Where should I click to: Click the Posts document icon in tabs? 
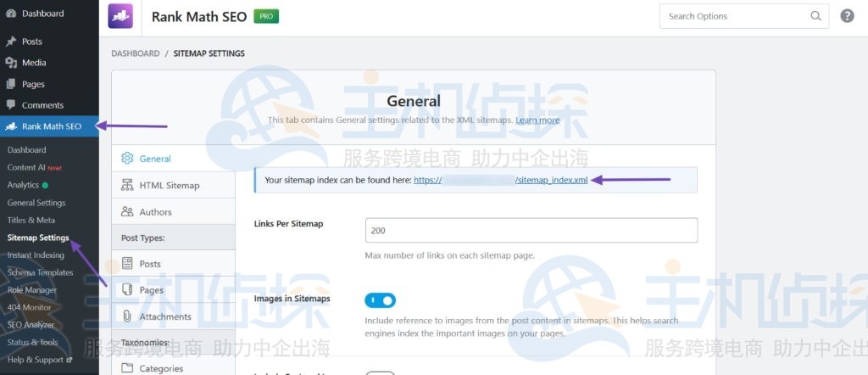[127, 264]
